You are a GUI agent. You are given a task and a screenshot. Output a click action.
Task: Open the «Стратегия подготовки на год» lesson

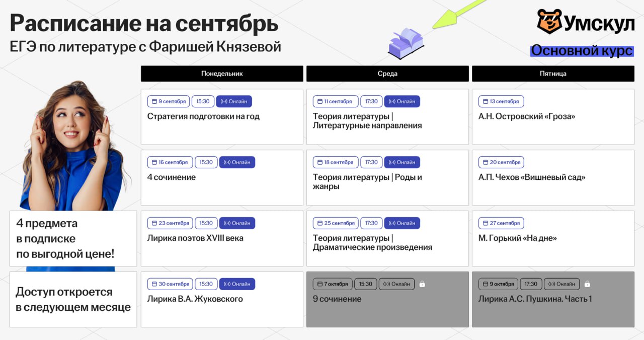point(203,116)
